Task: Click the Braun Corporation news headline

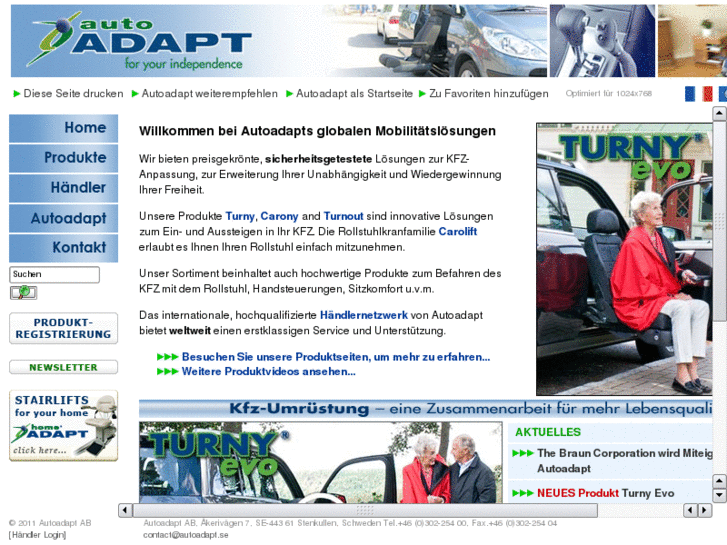Action: coord(625,461)
